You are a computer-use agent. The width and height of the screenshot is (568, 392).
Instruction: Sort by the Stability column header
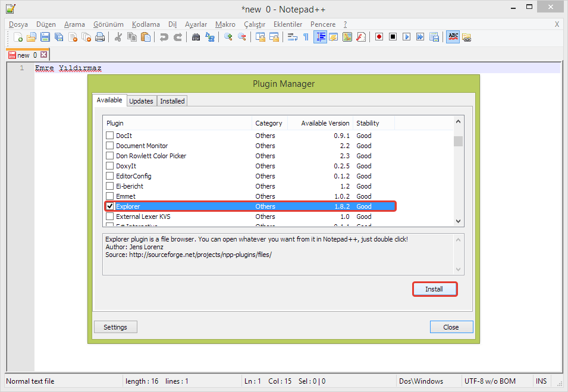click(374, 123)
